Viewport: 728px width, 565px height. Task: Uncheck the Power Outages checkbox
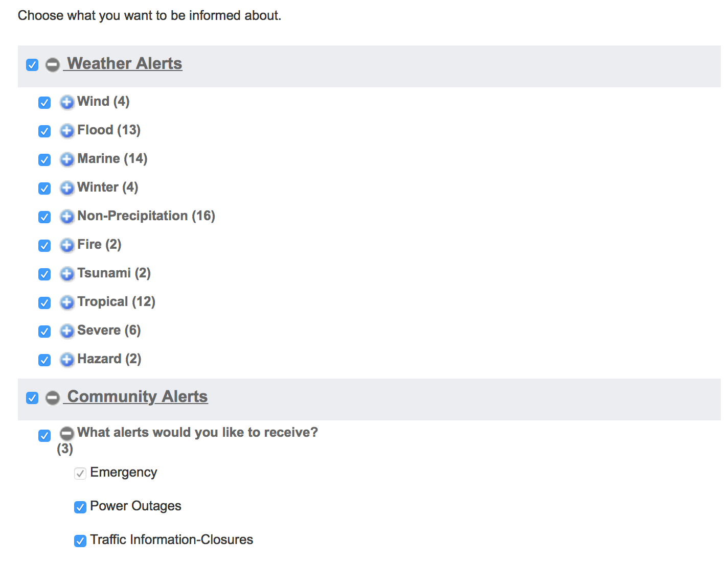coord(80,507)
